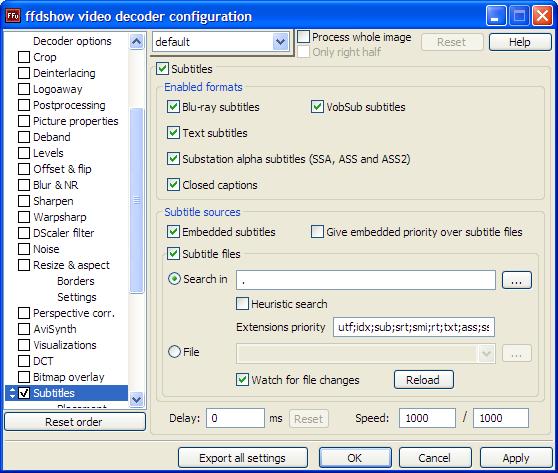Toggle the Offset & flip checkbox
This screenshot has width=558, height=473.
pos(24,169)
